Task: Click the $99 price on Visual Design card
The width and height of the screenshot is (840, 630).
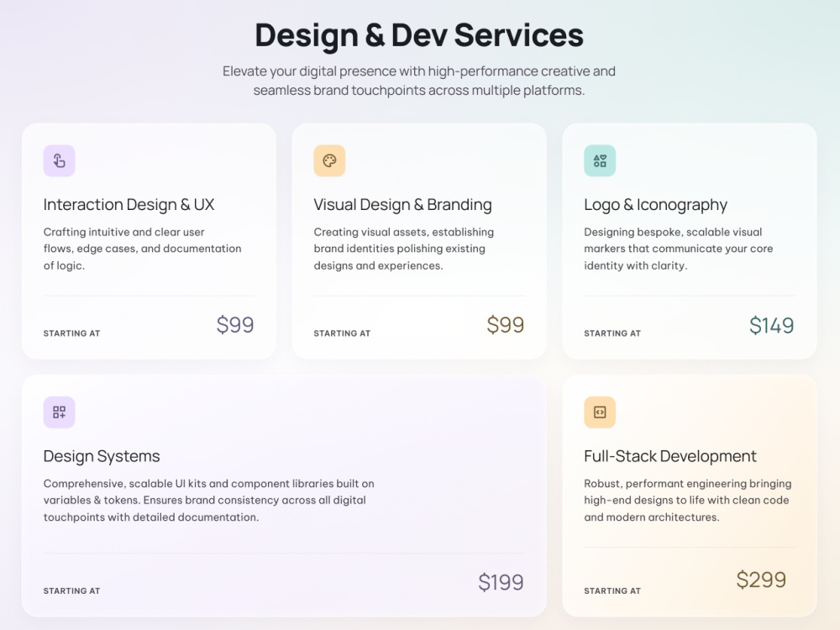Action: tap(505, 324)
